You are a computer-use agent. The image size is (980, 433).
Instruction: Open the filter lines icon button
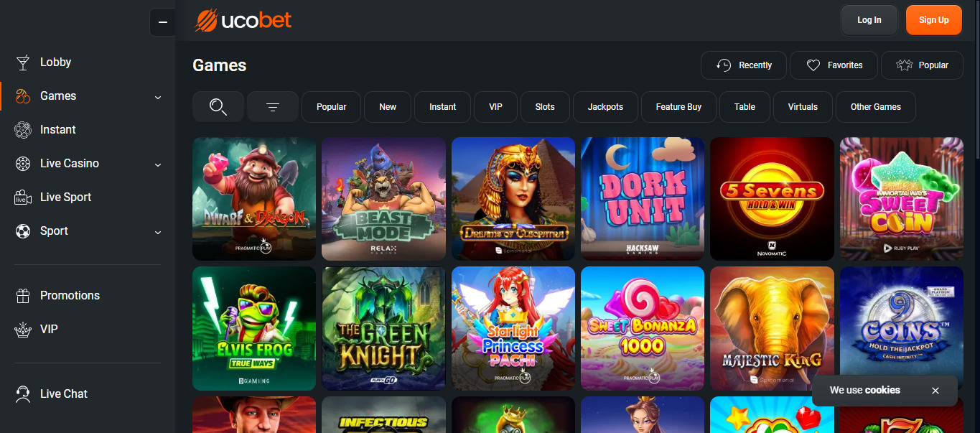273,107
